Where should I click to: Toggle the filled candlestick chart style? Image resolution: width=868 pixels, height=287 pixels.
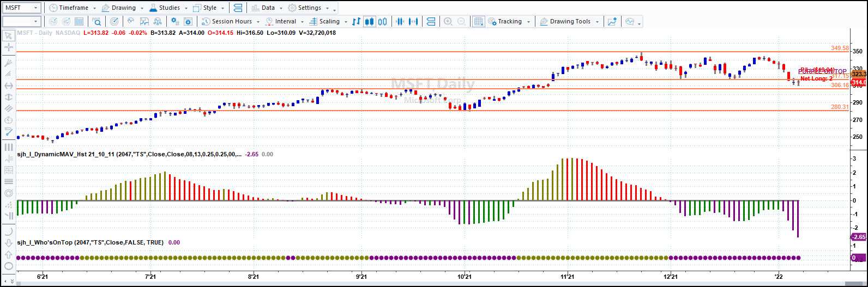click(370, 22)
